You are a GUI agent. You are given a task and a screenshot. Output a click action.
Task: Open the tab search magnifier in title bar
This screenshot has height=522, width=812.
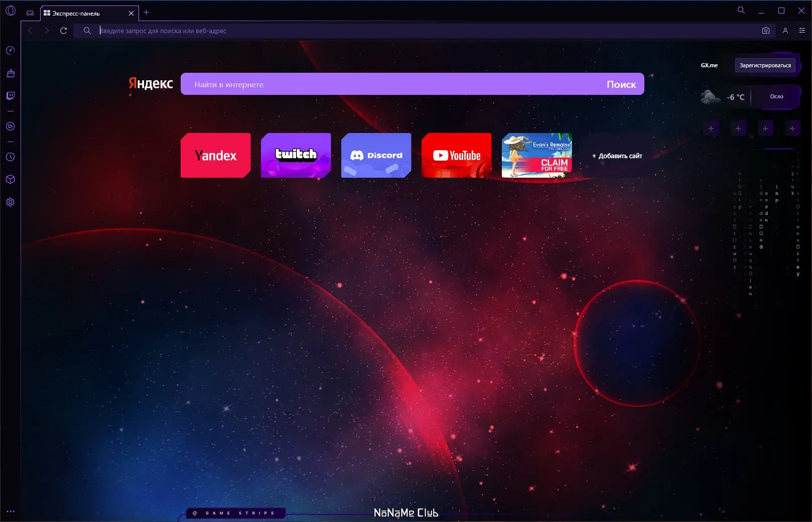coord(741,10)
